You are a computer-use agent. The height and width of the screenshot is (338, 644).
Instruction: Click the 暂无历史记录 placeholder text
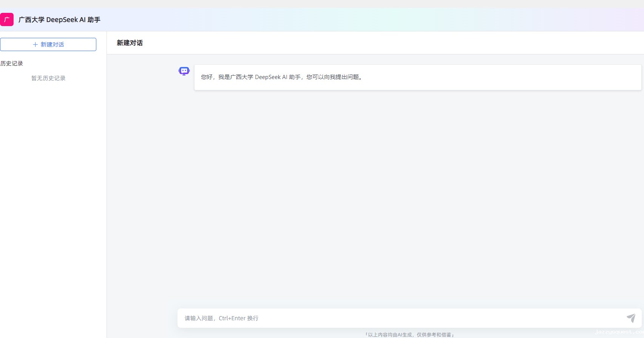pos(48,78)
